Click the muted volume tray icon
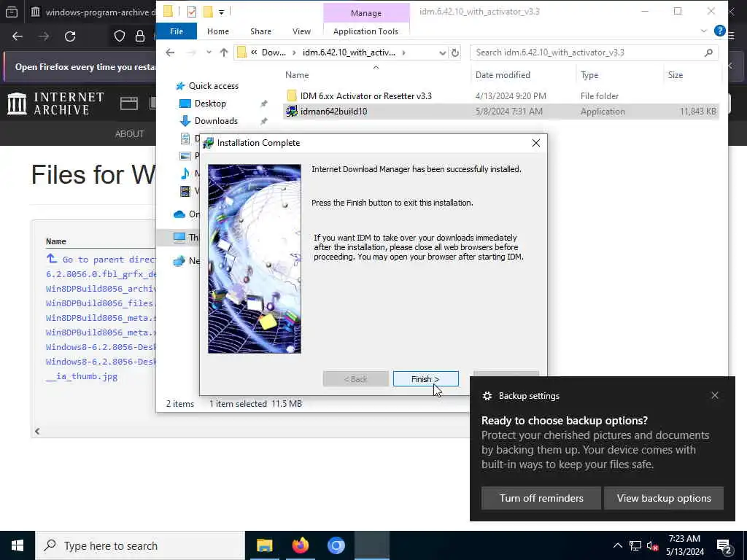 (x=652, y=545)
